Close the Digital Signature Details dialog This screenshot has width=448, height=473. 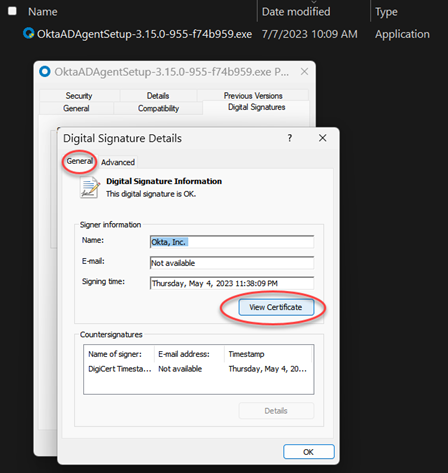click(x=322, y=138)
